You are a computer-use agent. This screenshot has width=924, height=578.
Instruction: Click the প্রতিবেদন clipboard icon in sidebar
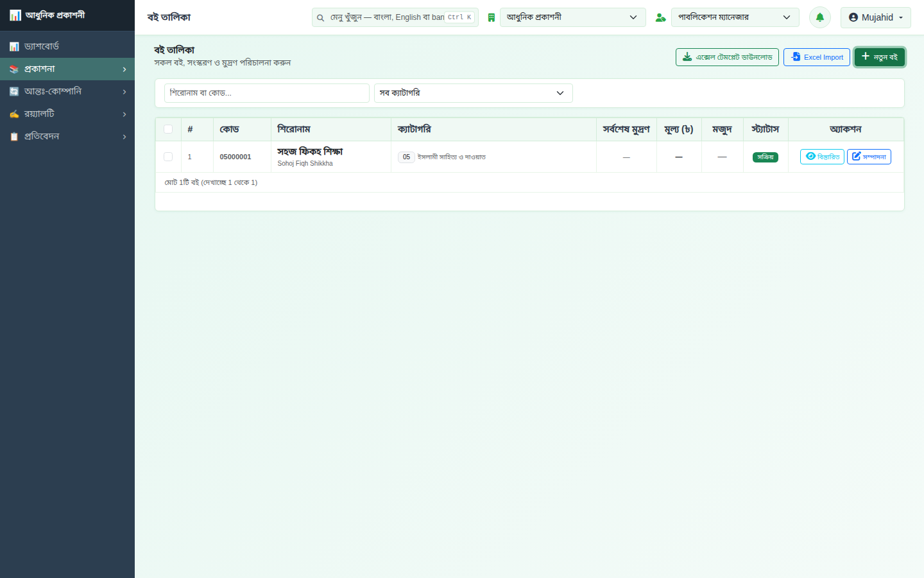click(14, 137)
